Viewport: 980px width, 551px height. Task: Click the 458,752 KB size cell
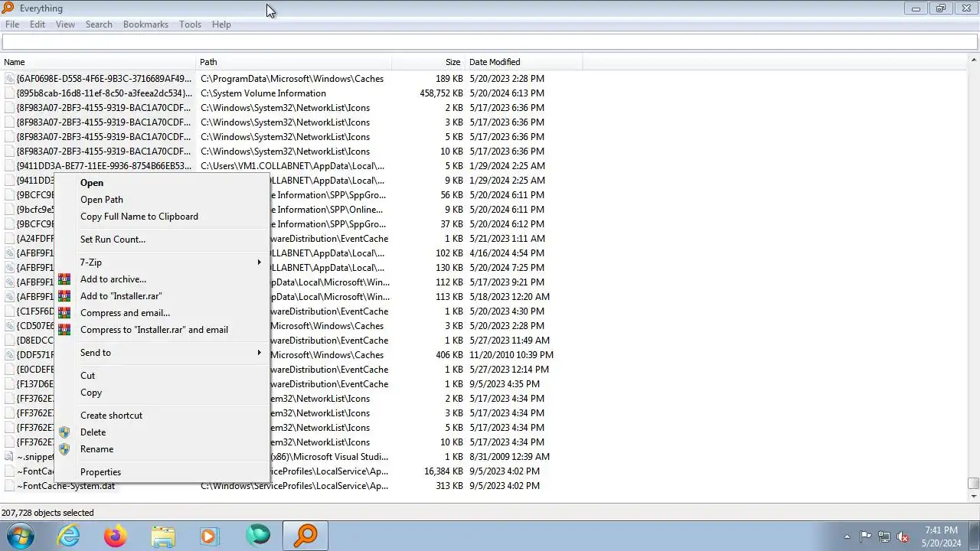click(x=441, y=93)
